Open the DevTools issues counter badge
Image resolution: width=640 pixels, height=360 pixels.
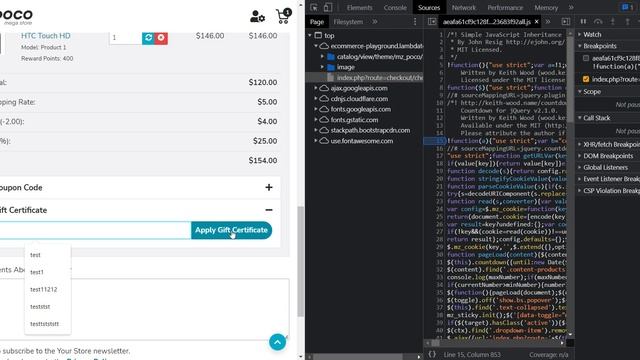click(x=627, y=7)
